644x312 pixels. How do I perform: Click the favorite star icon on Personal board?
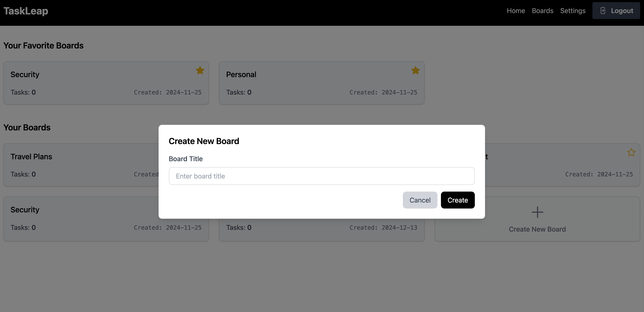tap(416, 70)
